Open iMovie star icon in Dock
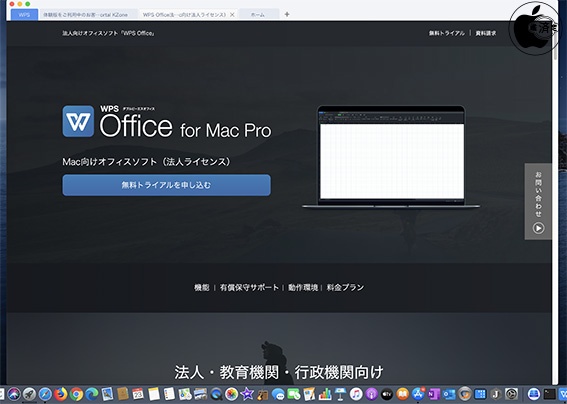The image size is (567, 404). pos(247,394)
